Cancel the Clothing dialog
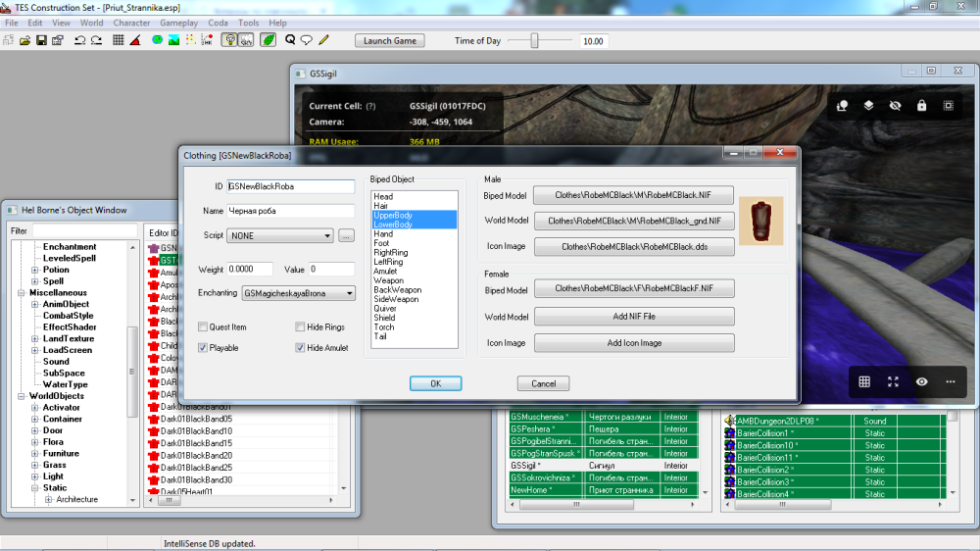The width and height of the screenshot is (980, 551). [x=543, y=383]
